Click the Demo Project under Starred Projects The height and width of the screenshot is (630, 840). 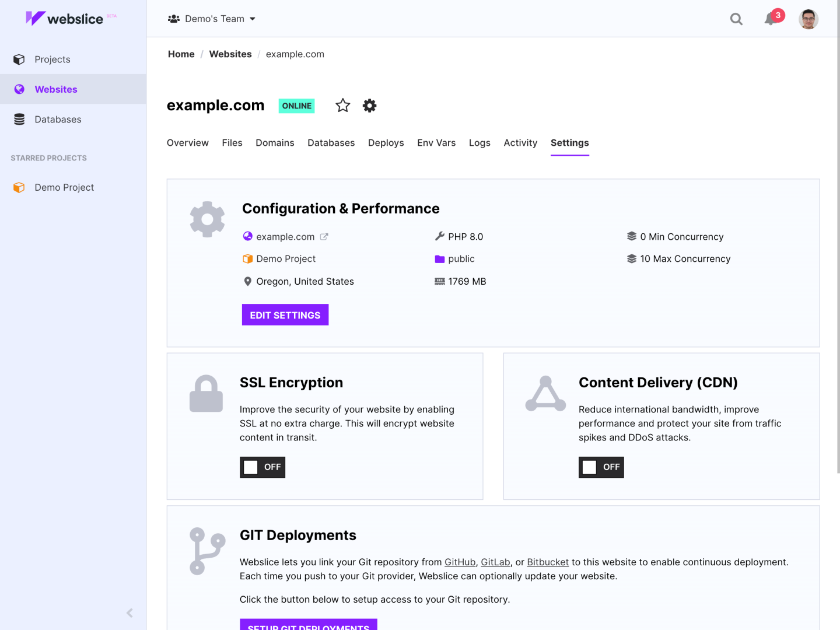click(x=64, y=187)
